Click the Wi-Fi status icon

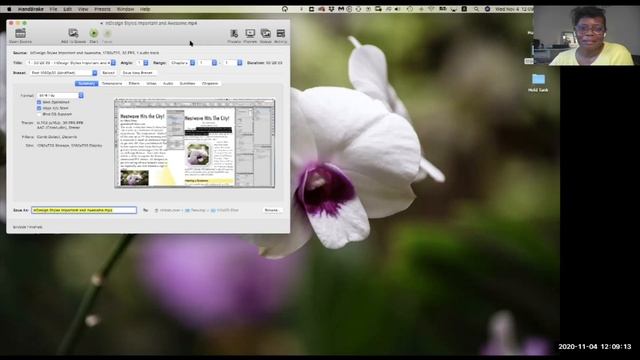click(x=432, y=9)
